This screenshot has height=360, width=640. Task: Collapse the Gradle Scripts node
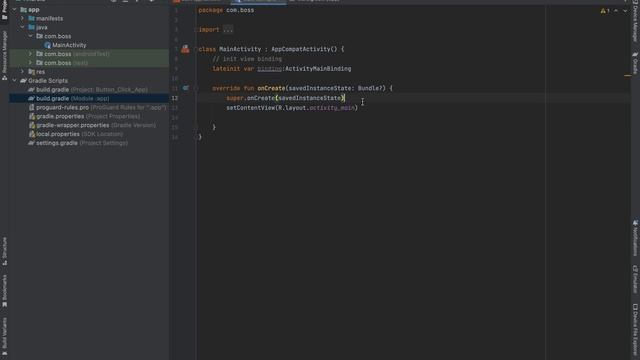click(x=15, y=81)
